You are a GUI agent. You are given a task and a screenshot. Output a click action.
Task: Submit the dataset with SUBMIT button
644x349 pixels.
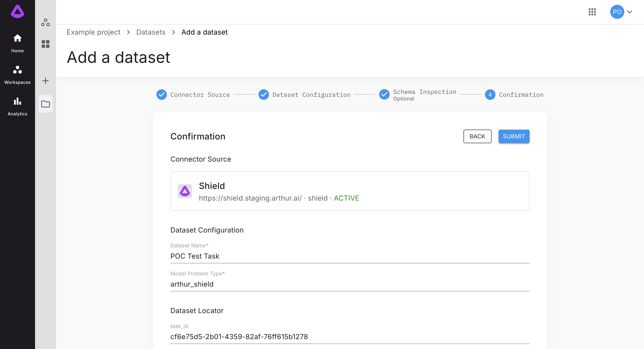(514, 136)
